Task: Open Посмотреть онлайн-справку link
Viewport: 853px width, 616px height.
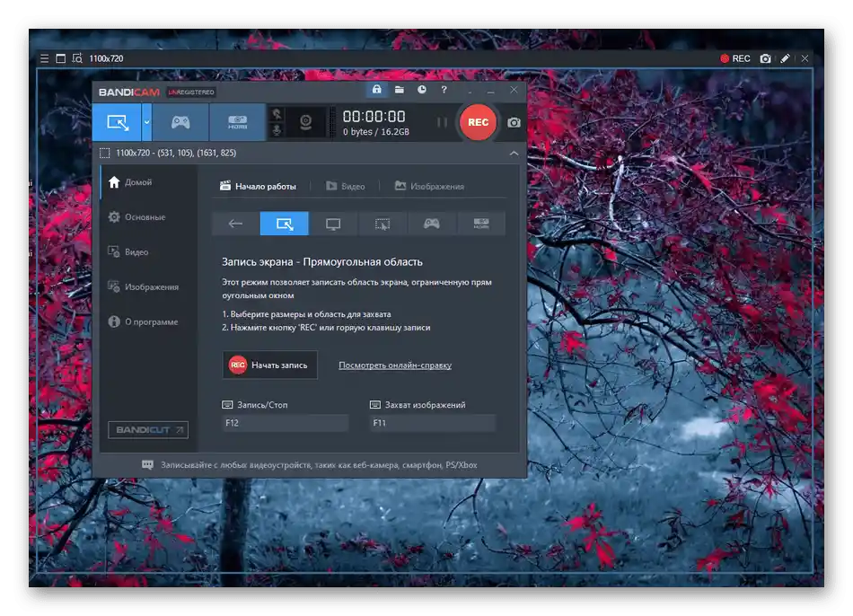Action: pos(395,365)
